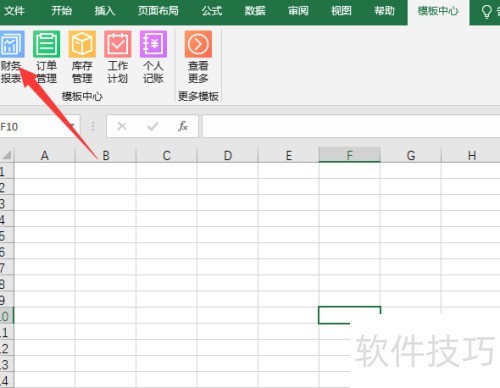The width and height of the screenshot is (500, 388).
Task: Select column A header
Action: pyautogui.click(x=44, y=155)
